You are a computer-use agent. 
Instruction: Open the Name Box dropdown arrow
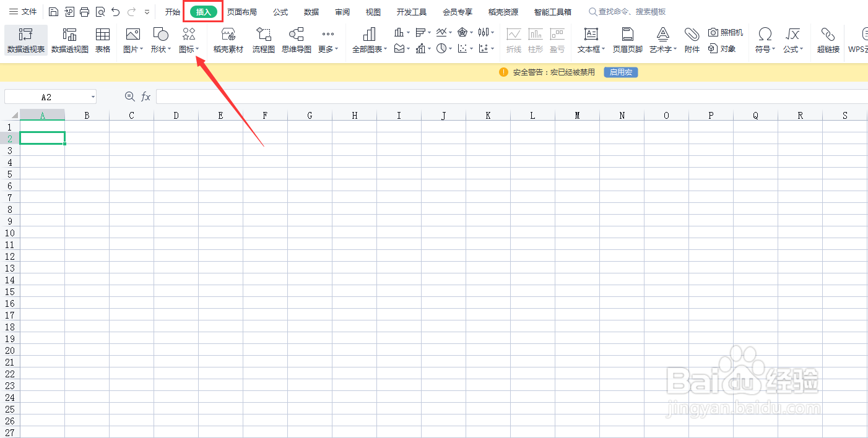[93, 97]
